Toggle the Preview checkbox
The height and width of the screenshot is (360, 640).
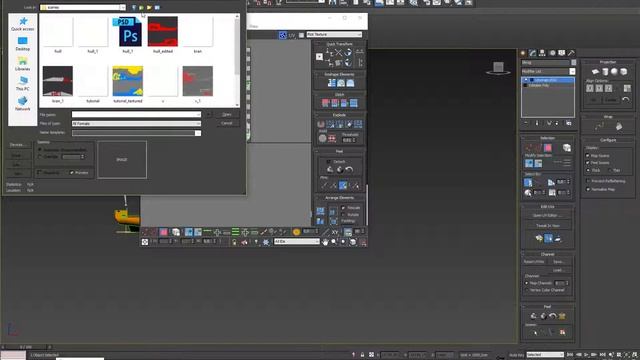(72, 173)
